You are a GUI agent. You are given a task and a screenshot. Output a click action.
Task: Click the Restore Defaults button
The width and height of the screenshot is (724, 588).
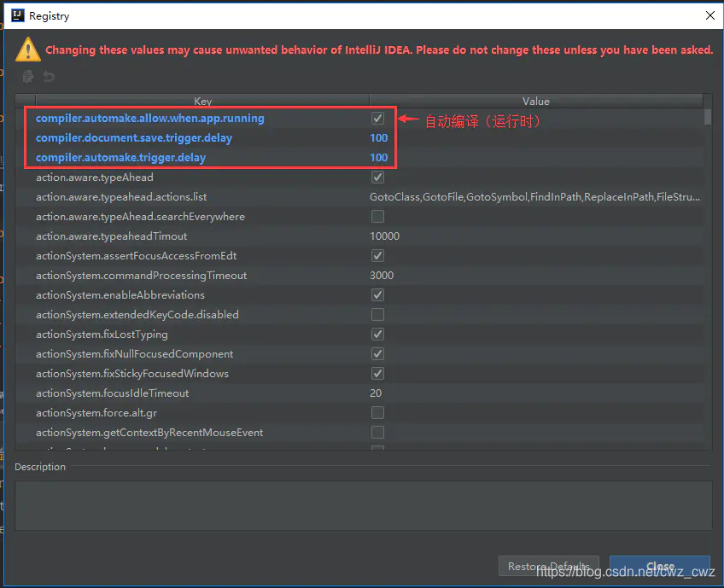click(548, 566)
